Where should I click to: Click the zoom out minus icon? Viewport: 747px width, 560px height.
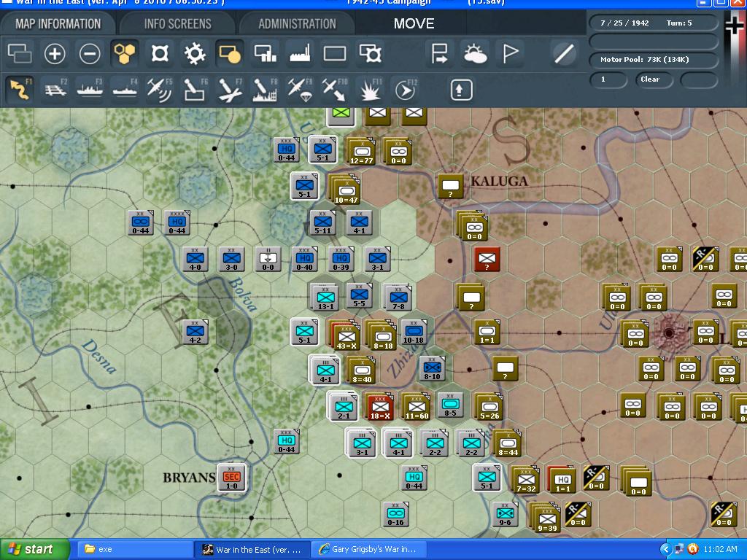(90, 53)
